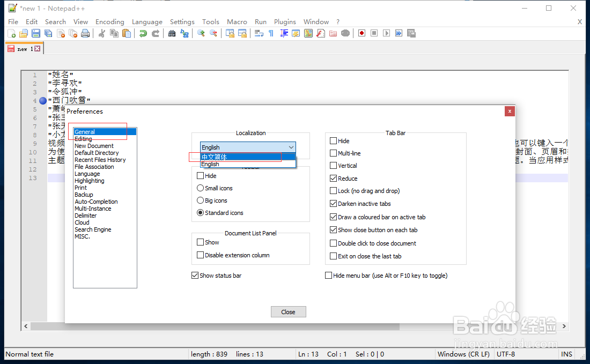The width and height of the screenshot is (590, 364).
Task: Open the Plugins menu
Action: pyautogui.click(x=285, y=22)
